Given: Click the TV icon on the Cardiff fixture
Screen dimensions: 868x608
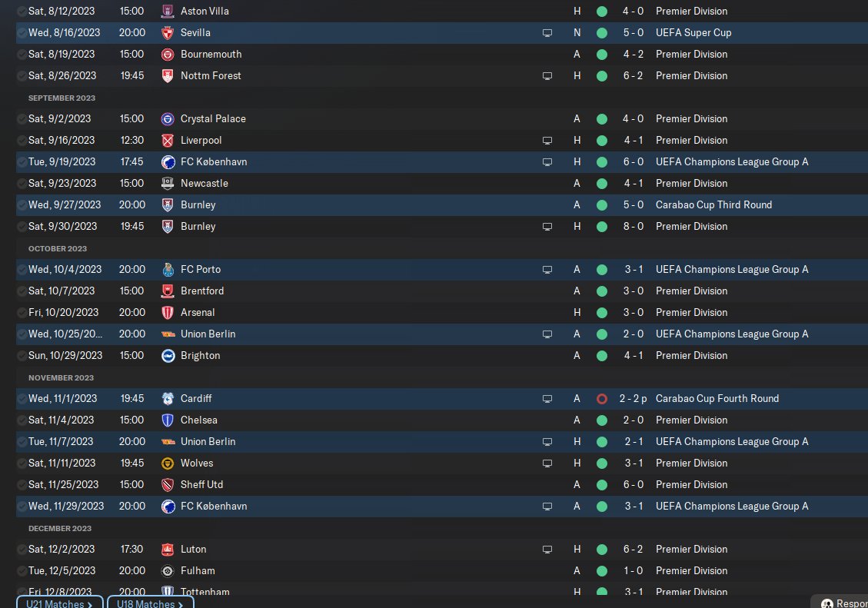Looking at the screenshot, I should coord(547,399).
